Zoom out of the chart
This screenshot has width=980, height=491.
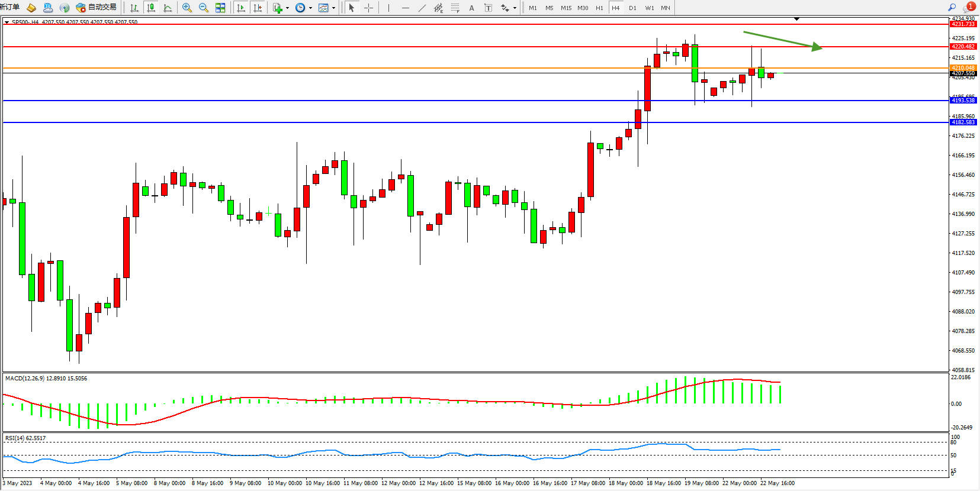click(x=204, y=8)
